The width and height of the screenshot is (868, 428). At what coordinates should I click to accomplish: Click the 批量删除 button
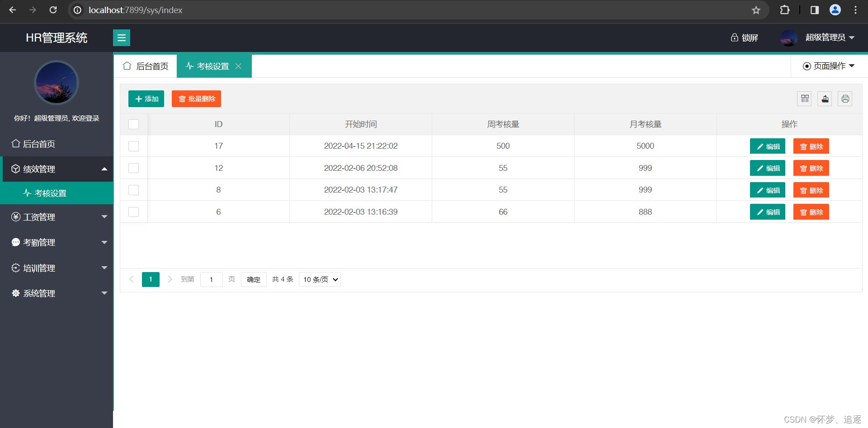(x=196, y=99)
